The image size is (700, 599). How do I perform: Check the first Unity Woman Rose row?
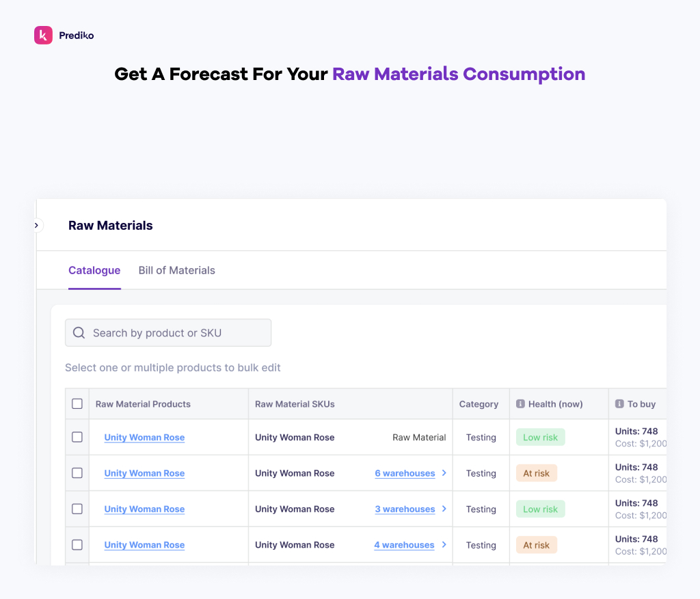(x=77, y=437)
